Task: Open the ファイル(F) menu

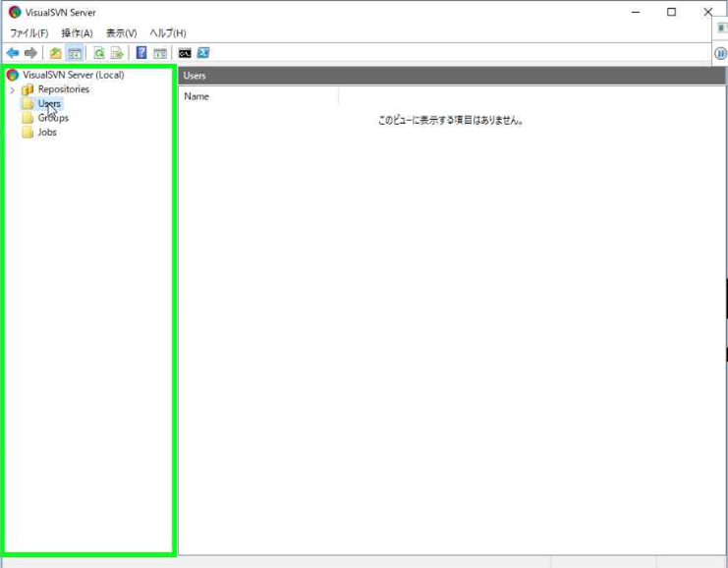Action: (x=29, y=33)
